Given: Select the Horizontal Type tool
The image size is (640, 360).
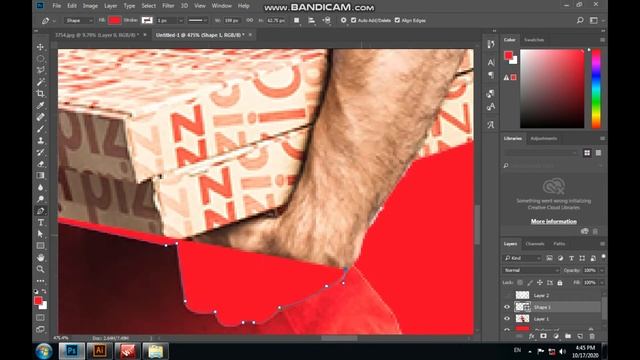Looking at the screenshot, I should [40, 222].
